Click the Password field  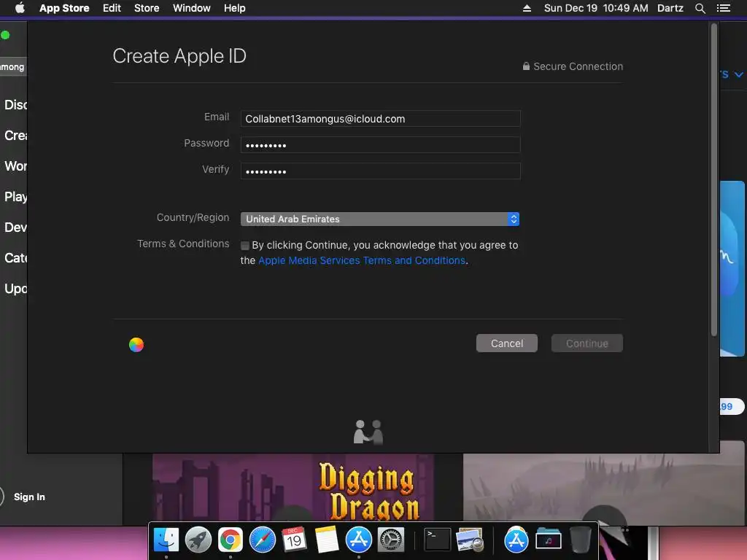pos(380,145)
